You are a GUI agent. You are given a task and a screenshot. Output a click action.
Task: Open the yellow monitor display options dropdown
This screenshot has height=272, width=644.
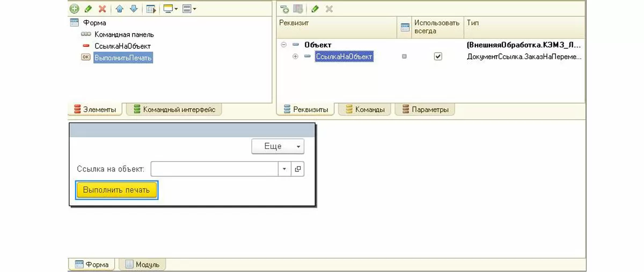(x=171, y=9)
